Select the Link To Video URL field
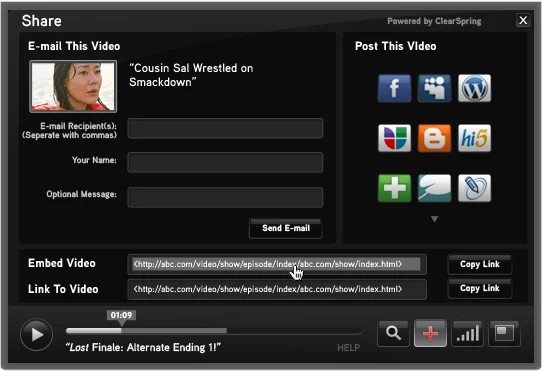 pyautogui.click(x=277, y=289)
